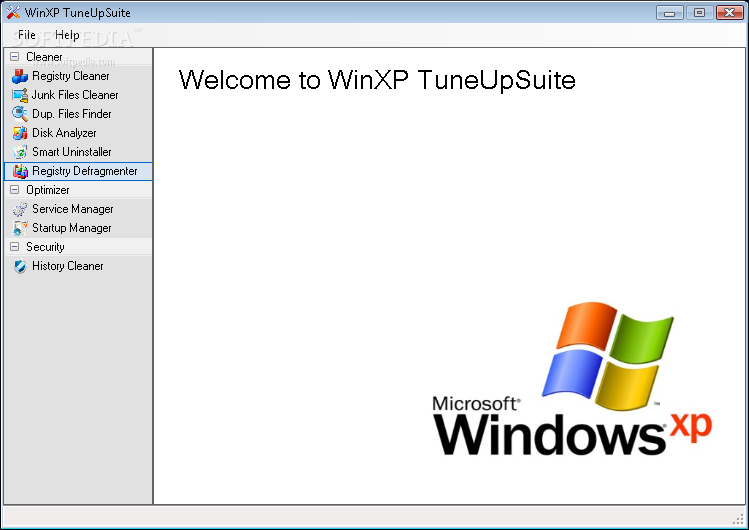Click the Registry Cleaner icon

[20, 76]
